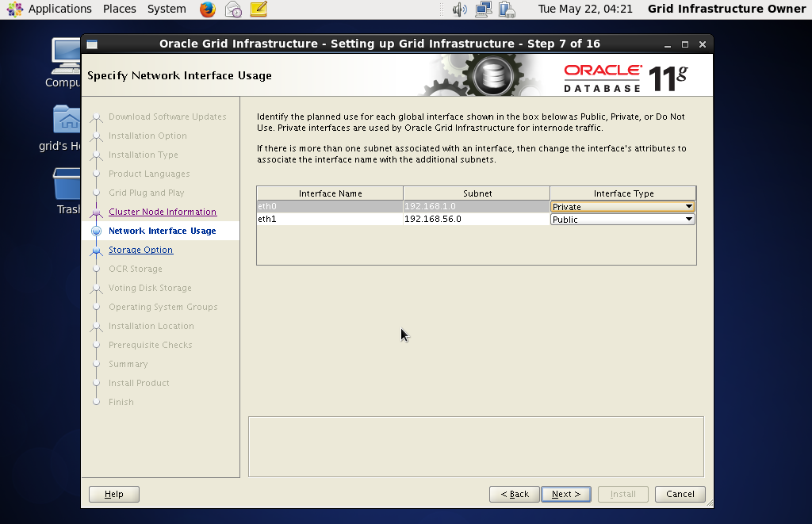This screenshot has height=524, width=812.
Task: Click the Next button to continue
Action: (565, 494)
